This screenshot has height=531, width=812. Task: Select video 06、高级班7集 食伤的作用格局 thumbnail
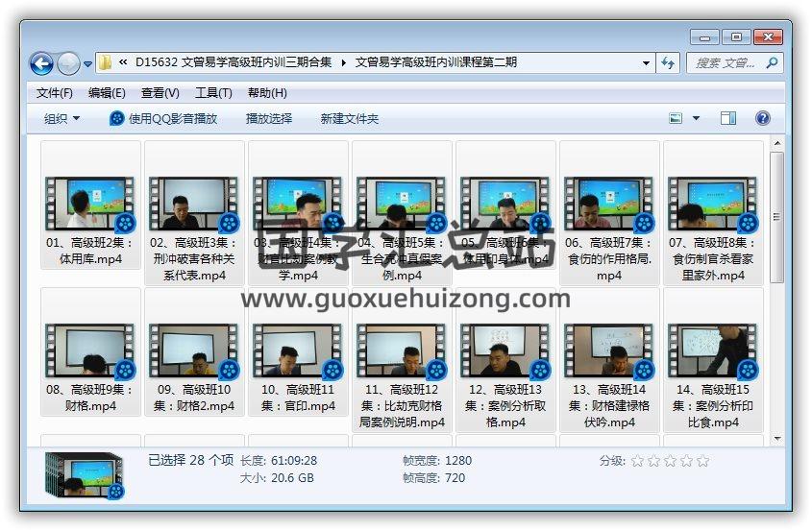(x=609, y=204)
